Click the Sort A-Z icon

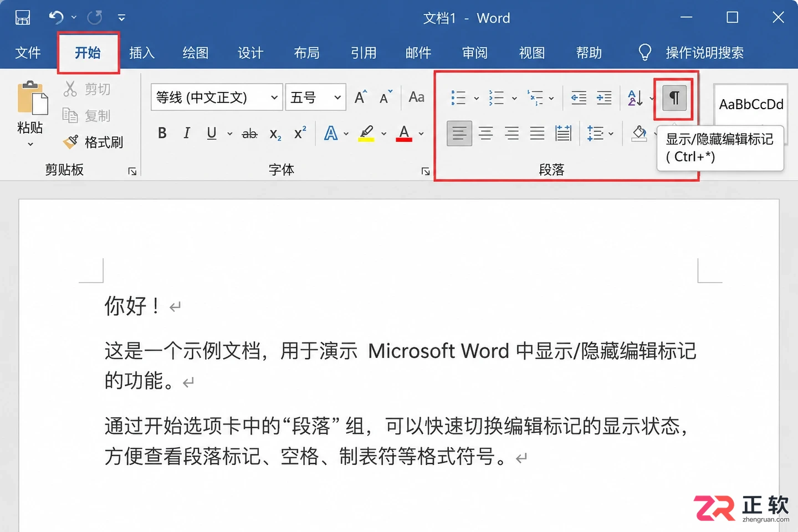point(635,98)
